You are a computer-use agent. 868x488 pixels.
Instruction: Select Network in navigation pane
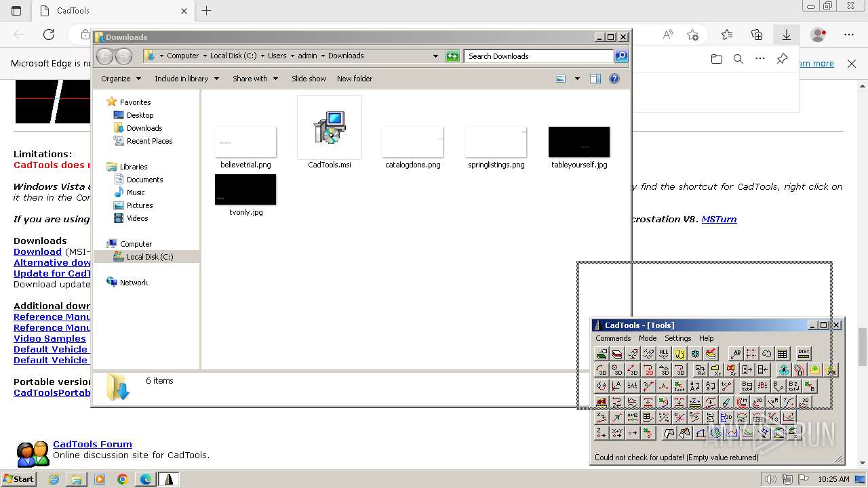click(134, 283)
